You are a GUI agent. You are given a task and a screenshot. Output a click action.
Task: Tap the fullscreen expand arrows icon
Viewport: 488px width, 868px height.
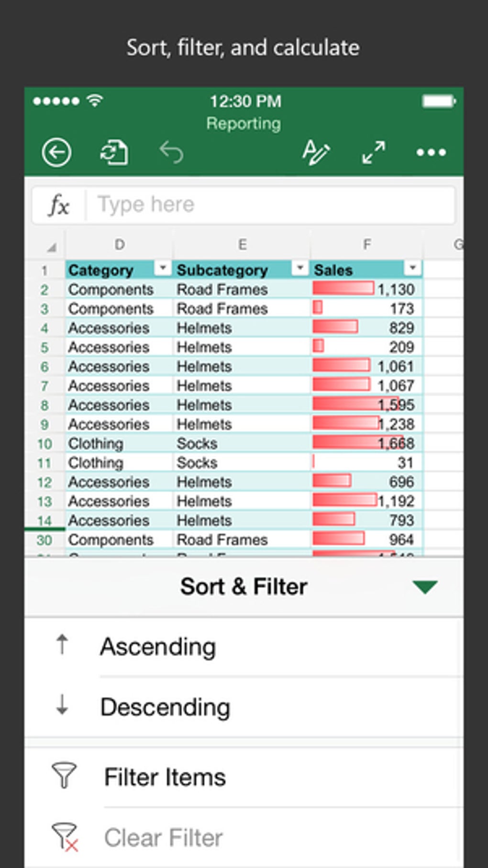click(x=374, y=153)
